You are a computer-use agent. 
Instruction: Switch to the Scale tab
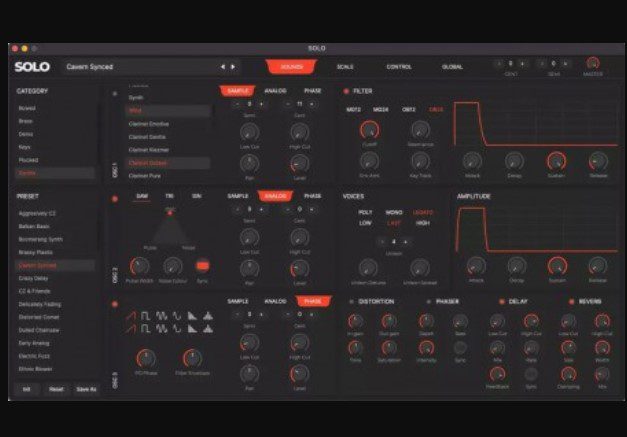click(345, 67)
